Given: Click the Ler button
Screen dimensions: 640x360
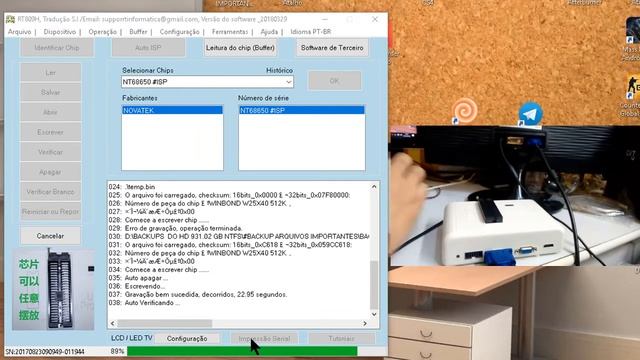Looking at the screenshot, I should click(50, 73).
